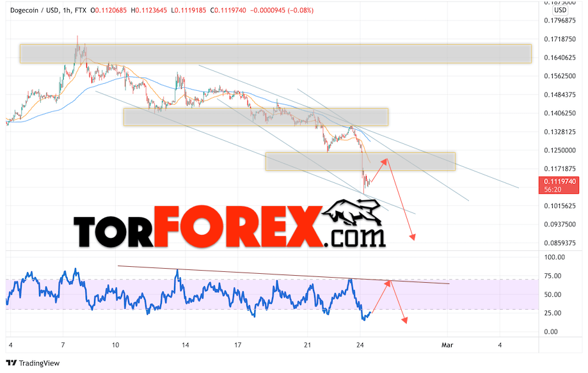Click the TORFOREX.com watermark text
Viewport: 588px width, 373px height.
tap(230, 228)
